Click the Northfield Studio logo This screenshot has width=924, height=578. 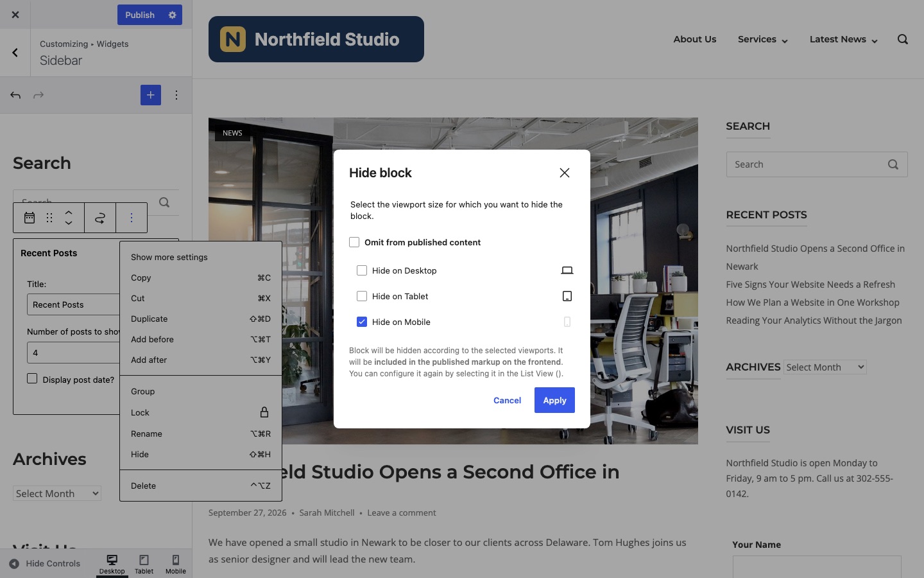pos(316,39)
